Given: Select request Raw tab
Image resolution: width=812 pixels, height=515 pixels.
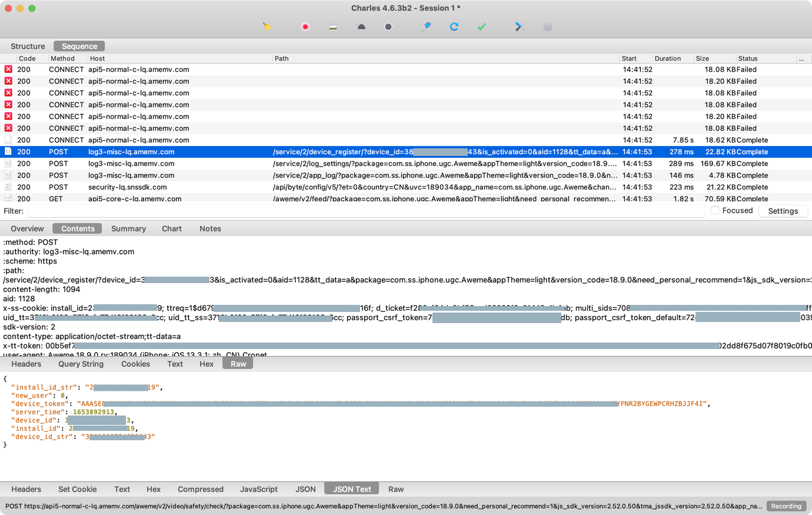Looking at the screenshot, I should click(x=238, y=364).
